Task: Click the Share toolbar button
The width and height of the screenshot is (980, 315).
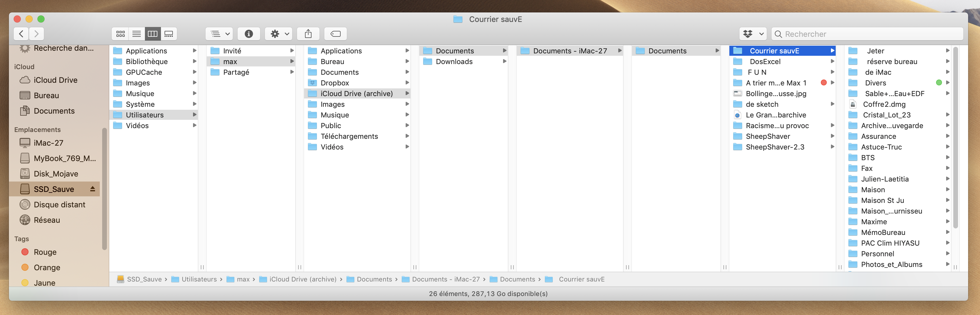Action: (308, 34)
